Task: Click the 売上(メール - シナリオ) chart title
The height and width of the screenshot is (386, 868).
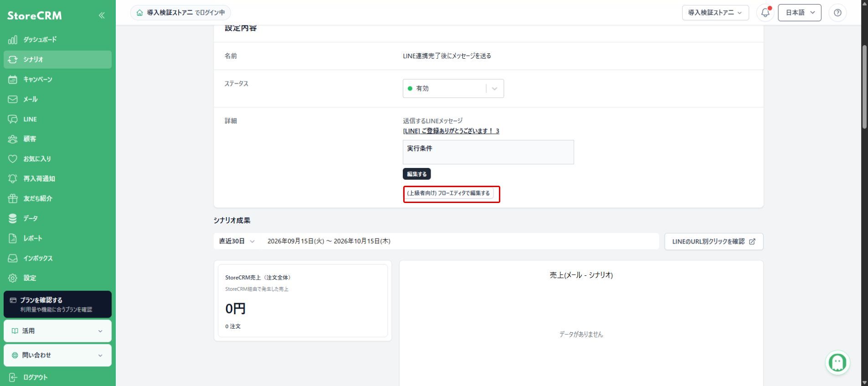Action: 581,275
